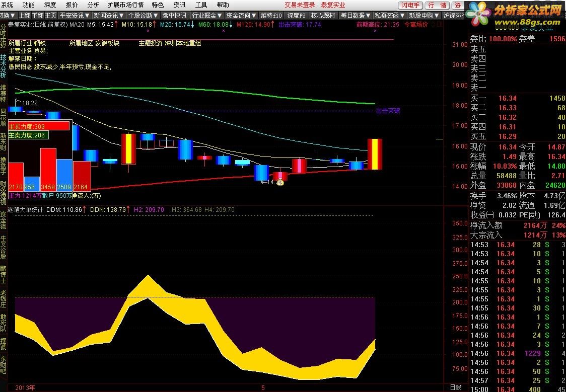Open 维特f10 from the toolbar
The image size is (566, 392).
pos(271,16)
